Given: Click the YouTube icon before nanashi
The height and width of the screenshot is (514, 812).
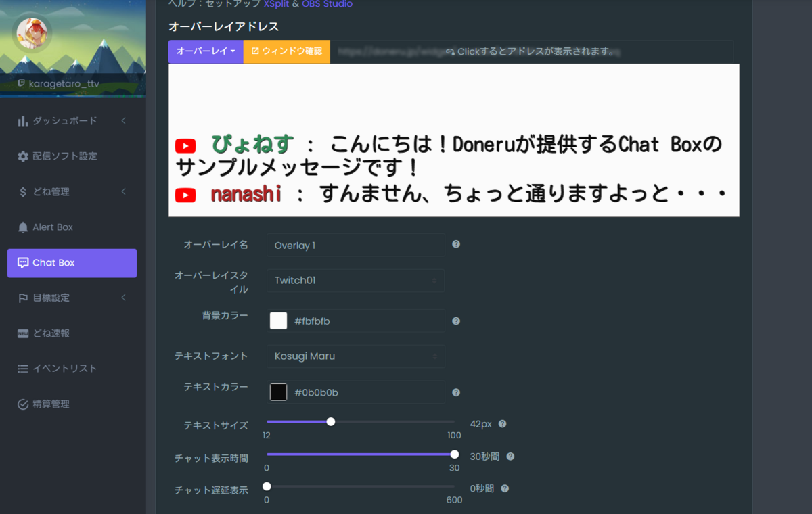Looking at the screenshot, I should point(185,195).
